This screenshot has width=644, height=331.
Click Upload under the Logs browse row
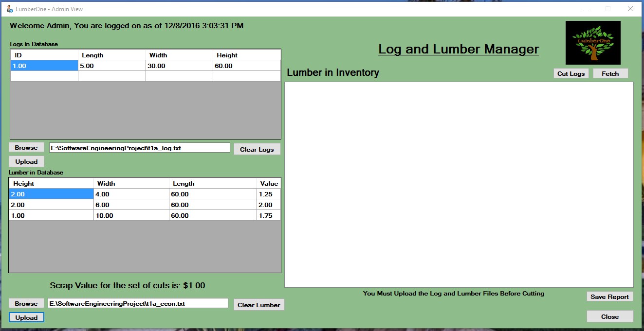tap(26, 161)
